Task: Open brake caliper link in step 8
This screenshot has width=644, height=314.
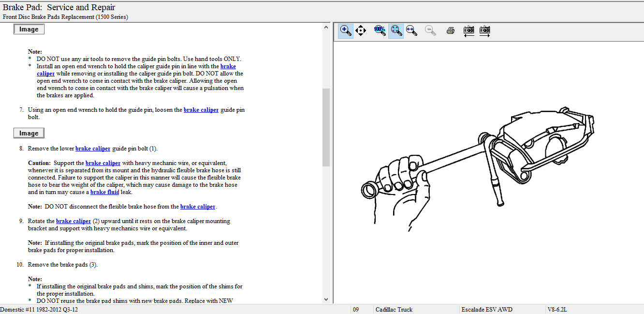Action: (x=93, y=149)
